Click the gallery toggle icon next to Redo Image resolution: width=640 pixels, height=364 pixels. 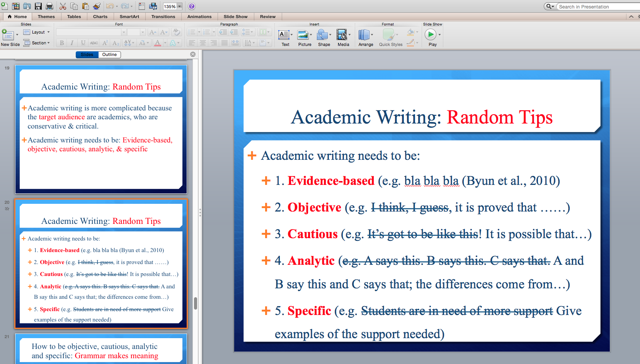pyautogui.click(x=142, y=6)
